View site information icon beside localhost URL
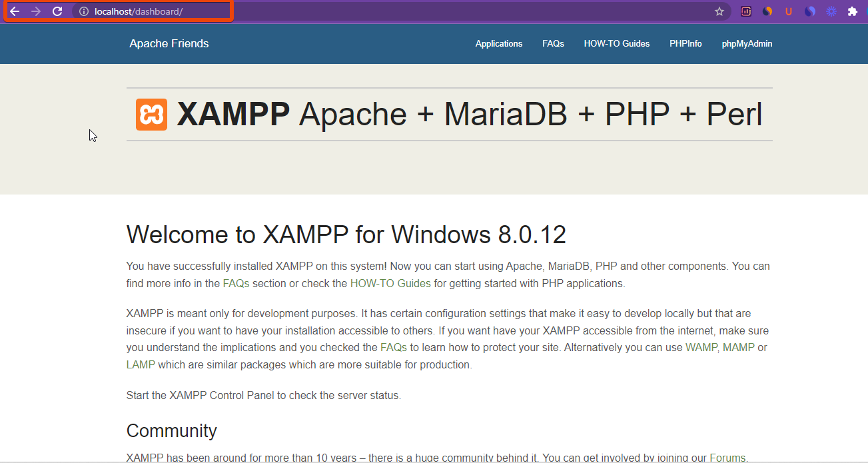This screenshot has height=463, width=868. pyautogui.click(x=84, y=11)
